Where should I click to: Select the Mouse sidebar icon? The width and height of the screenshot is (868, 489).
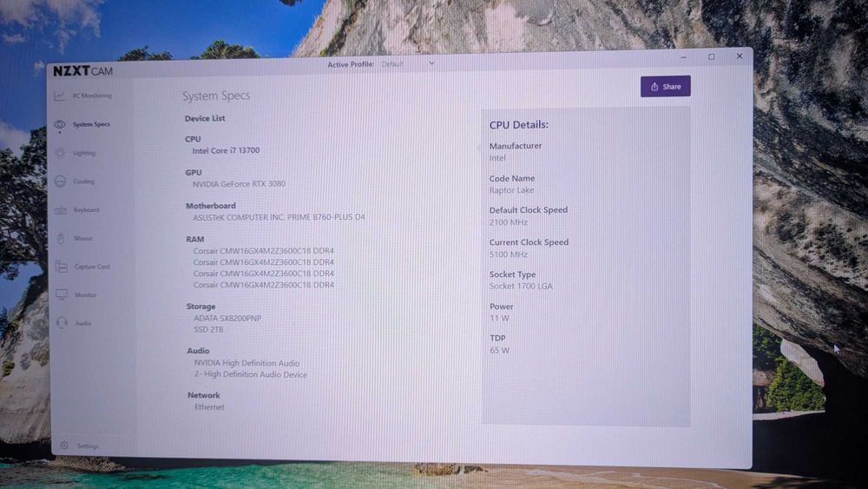click(x=61, y=238)
